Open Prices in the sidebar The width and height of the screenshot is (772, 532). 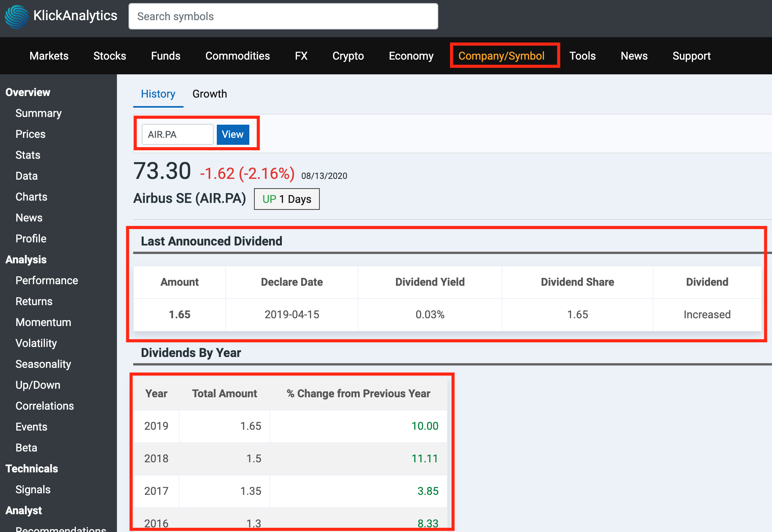click(x=30, y=134)
